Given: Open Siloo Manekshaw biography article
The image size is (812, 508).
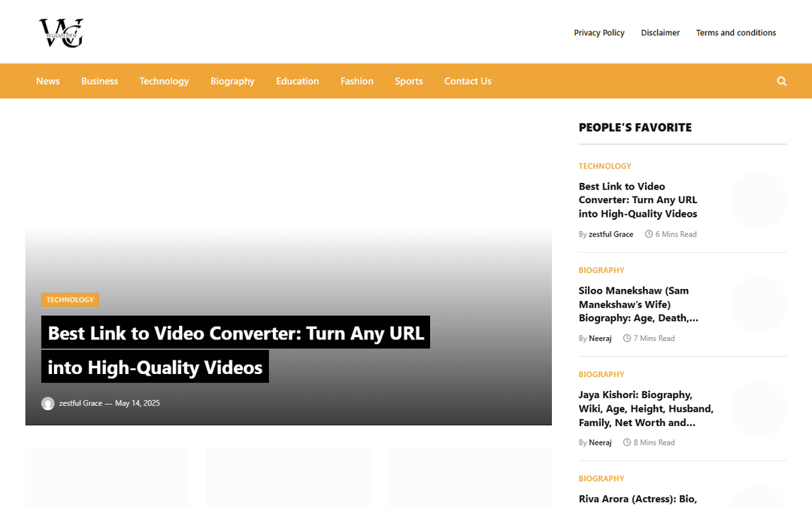Looking at the screenshot, I should 638,304.
